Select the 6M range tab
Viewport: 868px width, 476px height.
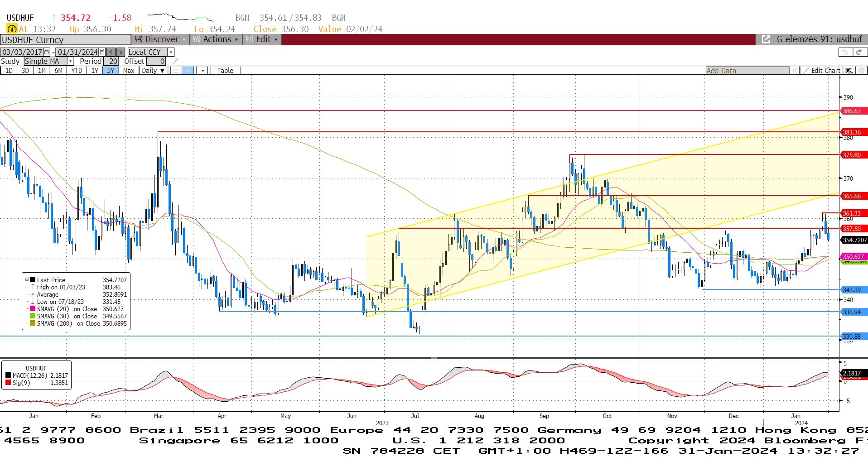pyautogui.click(x=58, y=71)
